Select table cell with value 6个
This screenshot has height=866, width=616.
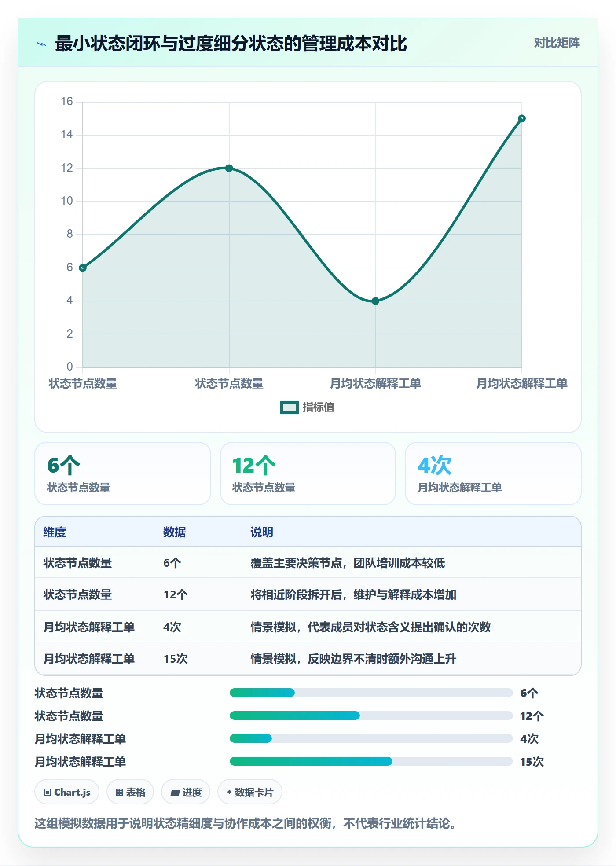[x=172, y=563]
